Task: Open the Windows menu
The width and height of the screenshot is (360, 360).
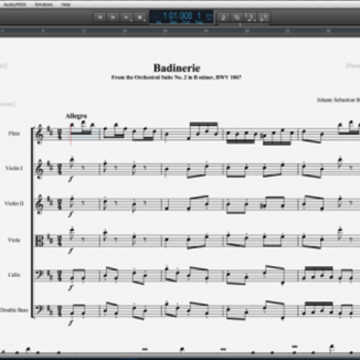Action: click(x=43, y=5)
